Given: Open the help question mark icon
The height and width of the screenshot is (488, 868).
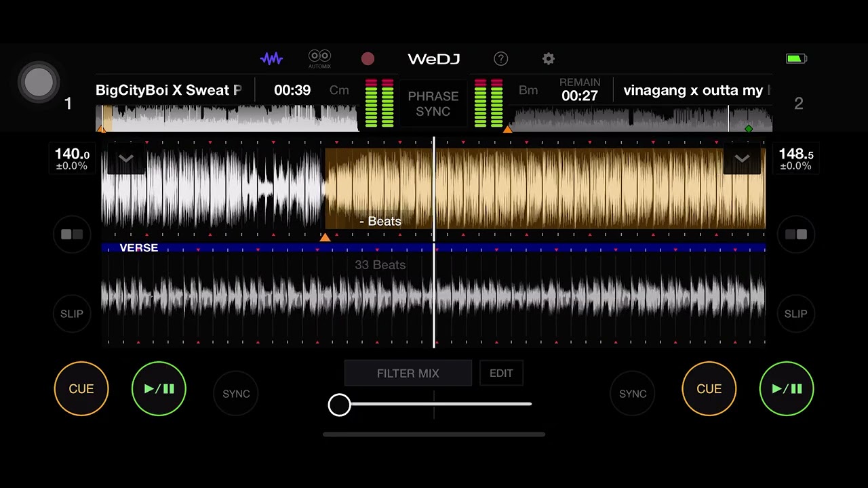Looking at the screenshot, I should click(x=500, y=59).
